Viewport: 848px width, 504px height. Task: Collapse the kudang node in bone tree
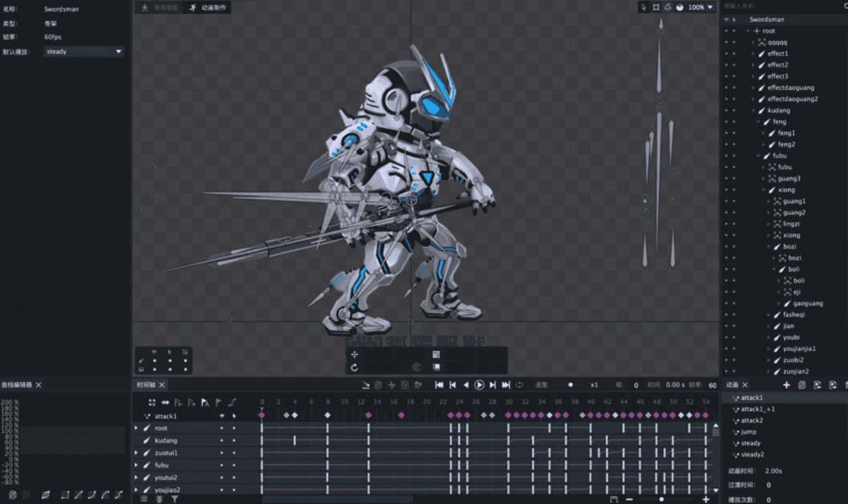click(753, 110)
